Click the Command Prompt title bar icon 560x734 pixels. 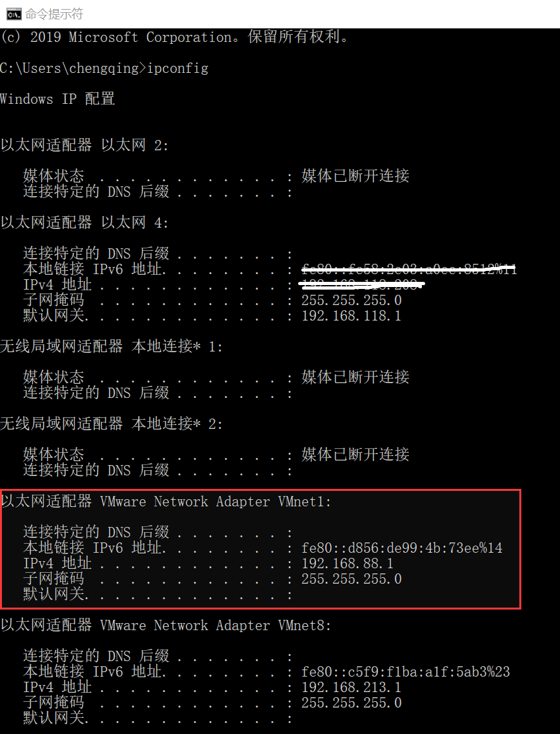(x=14, y=14)
